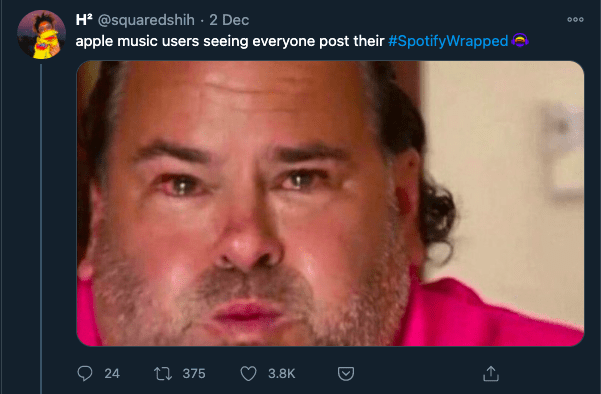This screenshot has width=601, height=394.
Task: Like the tweet with the heart icon
Action: (x=248, y=374)
